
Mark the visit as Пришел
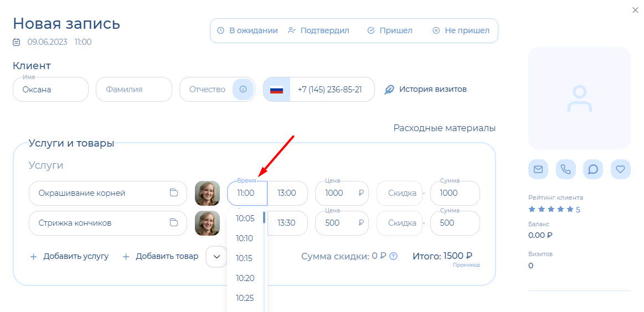(390, 30)
